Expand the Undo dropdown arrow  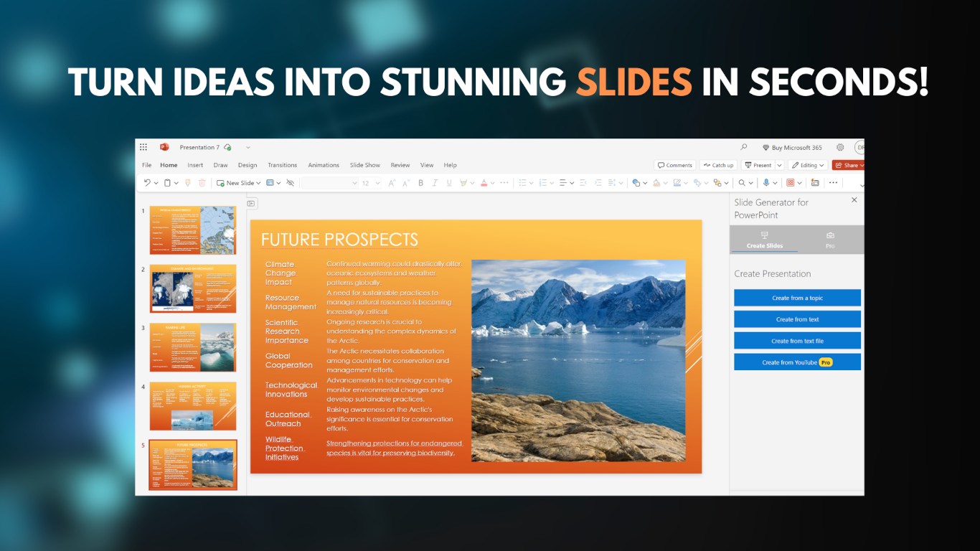(x=156, y=183)
